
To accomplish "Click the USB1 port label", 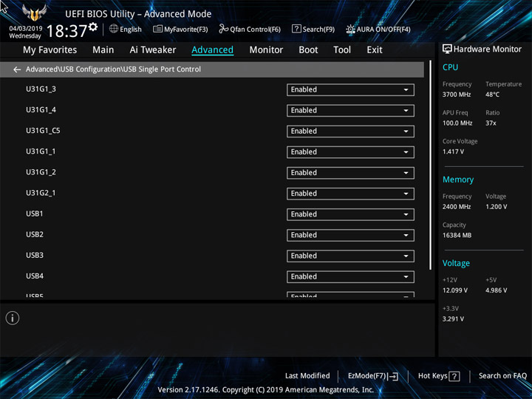I will click(x=35, y=214).
